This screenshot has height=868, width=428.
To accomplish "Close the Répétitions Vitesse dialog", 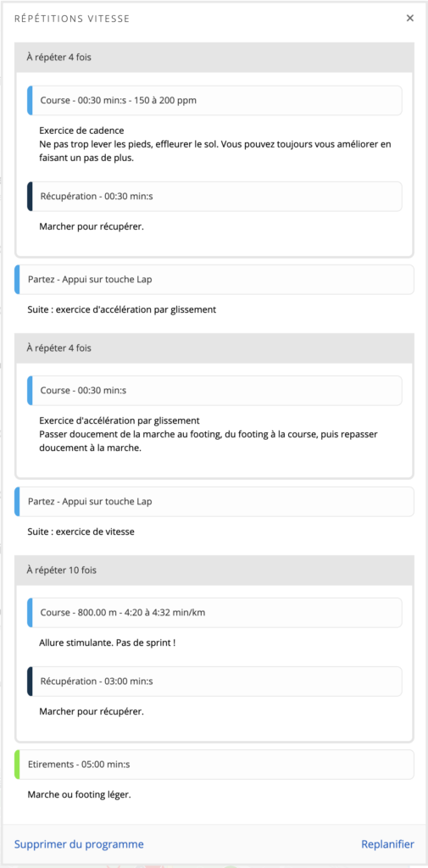I will pyautogui.click(x=409, y=19).
